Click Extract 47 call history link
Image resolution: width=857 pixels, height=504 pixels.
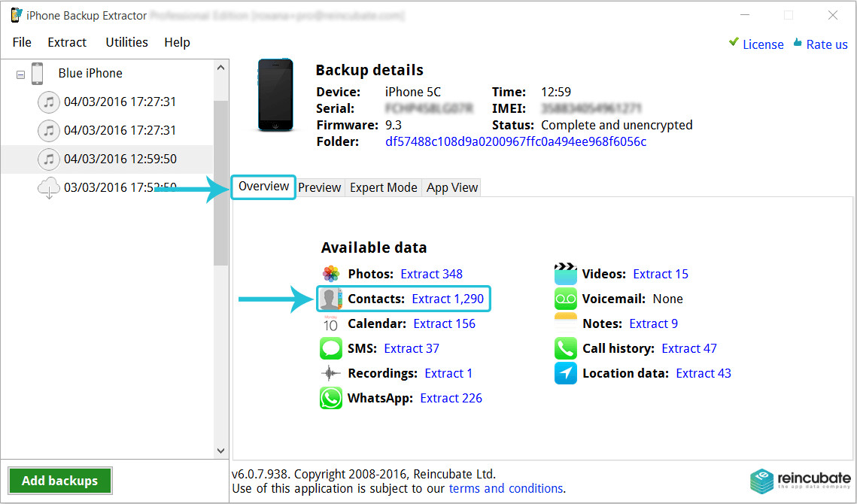[688, 348]
